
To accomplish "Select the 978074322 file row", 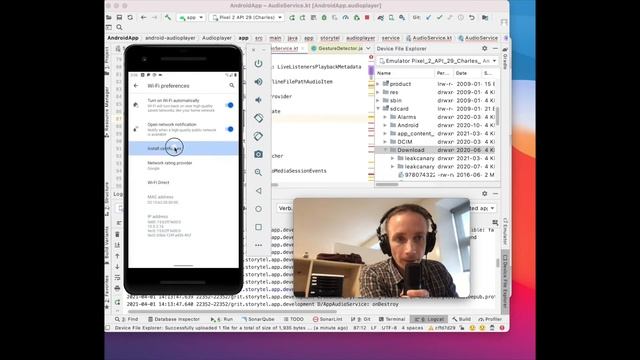I will (436, 175).
